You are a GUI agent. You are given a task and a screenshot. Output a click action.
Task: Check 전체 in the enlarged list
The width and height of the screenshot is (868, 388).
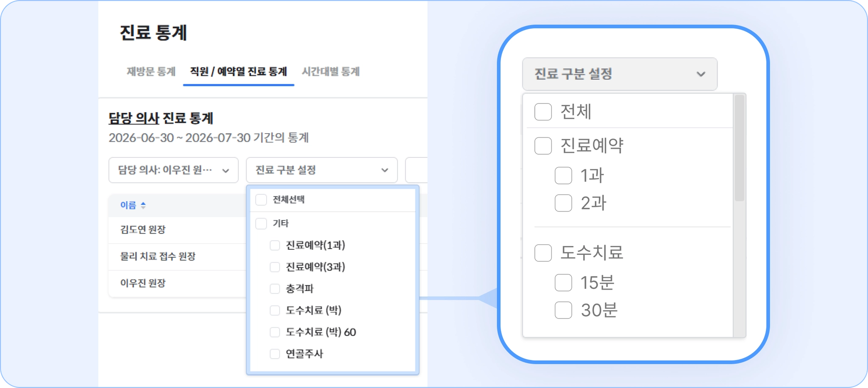coord(543,112)
